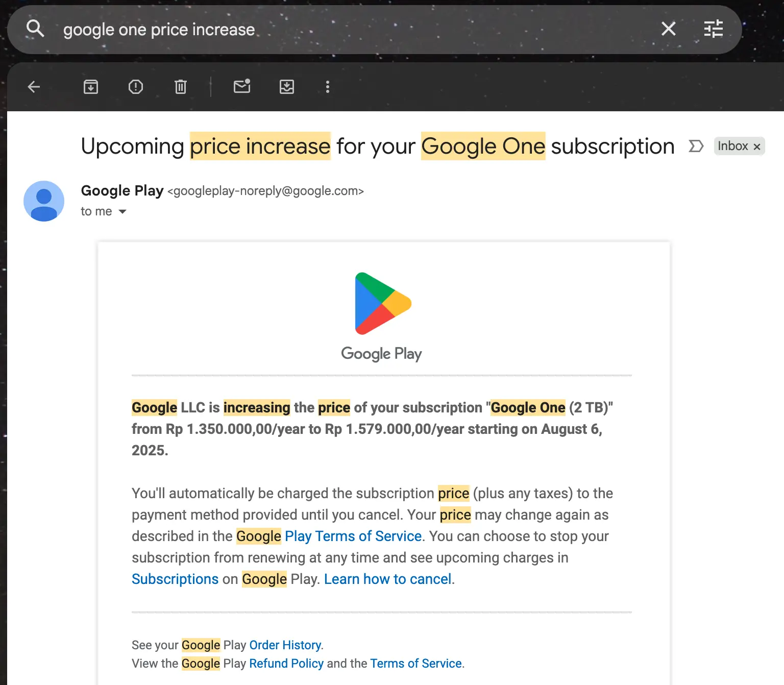
Task: Open 'Learn how to cancel'
Action: [387, 579]
